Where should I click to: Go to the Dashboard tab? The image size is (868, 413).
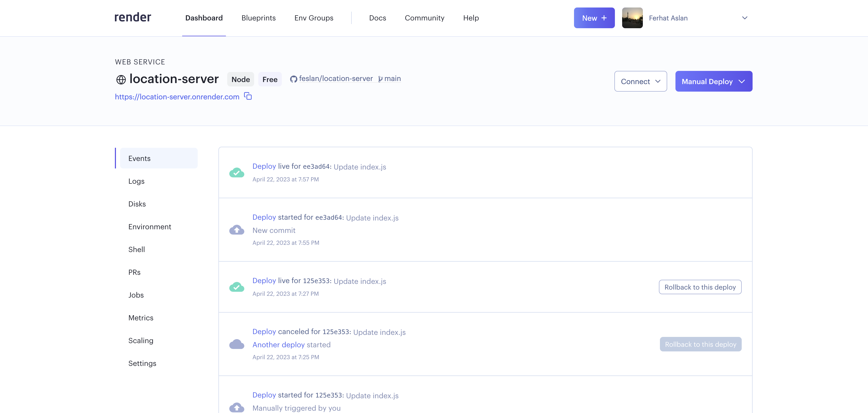click(x=204, y=18)
